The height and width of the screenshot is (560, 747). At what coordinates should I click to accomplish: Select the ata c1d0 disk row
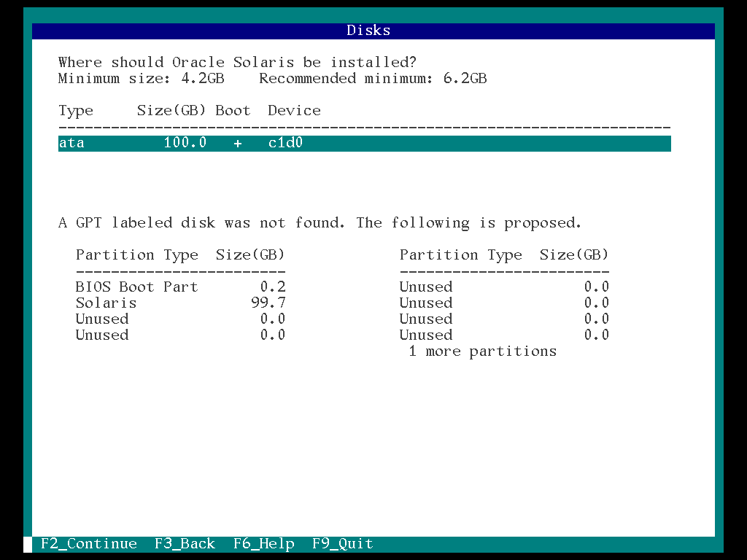click(365, 144)
